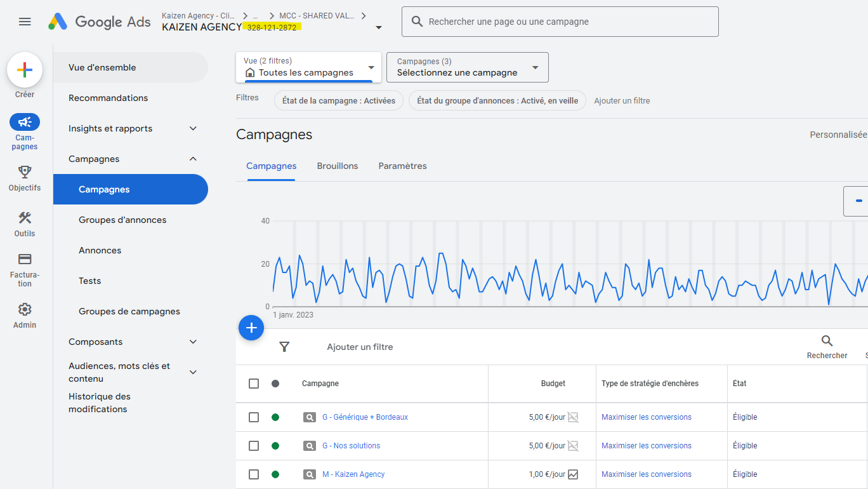Screen dimensions: 868x489
Task: Open Historique des modifications
Action: [x=100, y=403]
